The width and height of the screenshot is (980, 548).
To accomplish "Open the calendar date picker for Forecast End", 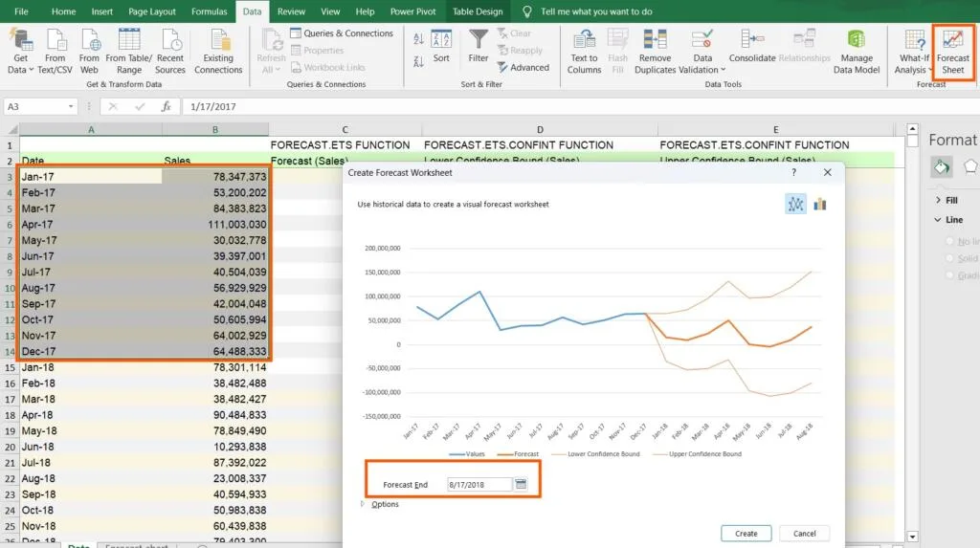I will pos(522,485).
